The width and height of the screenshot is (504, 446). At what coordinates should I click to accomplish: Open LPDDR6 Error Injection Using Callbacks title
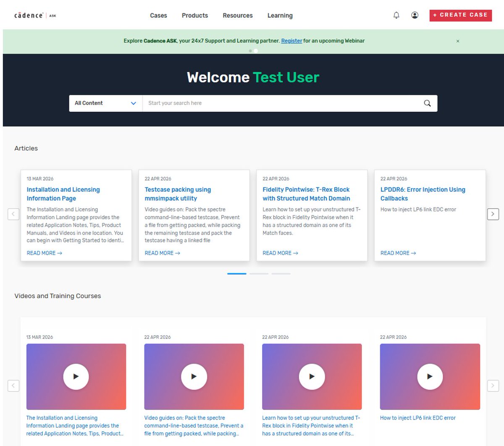click(423, 194)
